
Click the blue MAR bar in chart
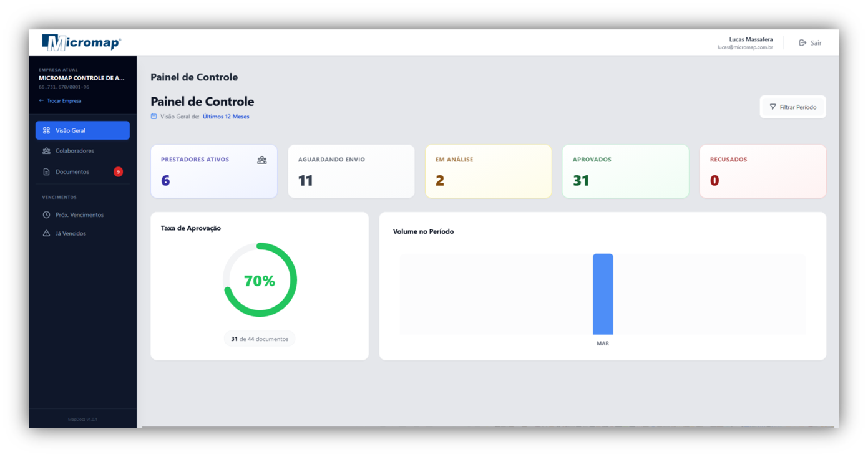click(603, 294)
